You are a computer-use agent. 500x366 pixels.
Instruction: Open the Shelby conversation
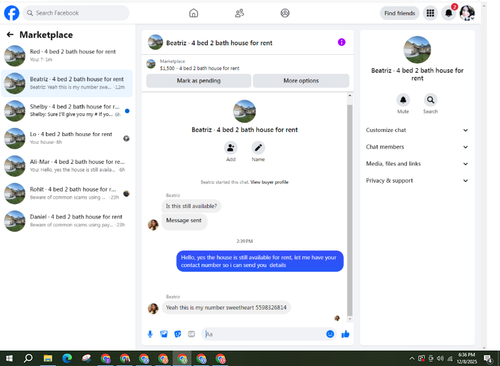(67, 111)
